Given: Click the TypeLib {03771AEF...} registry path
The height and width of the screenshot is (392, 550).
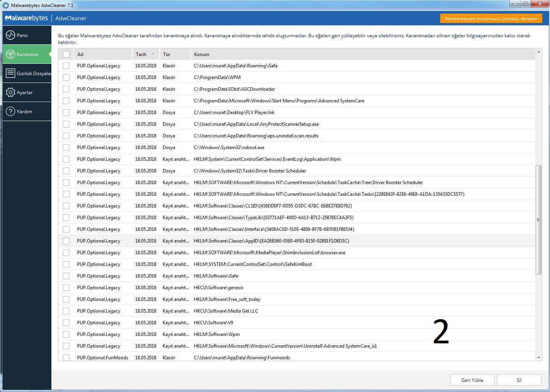Looking at the screenshot, I should [x=274, y=218].
